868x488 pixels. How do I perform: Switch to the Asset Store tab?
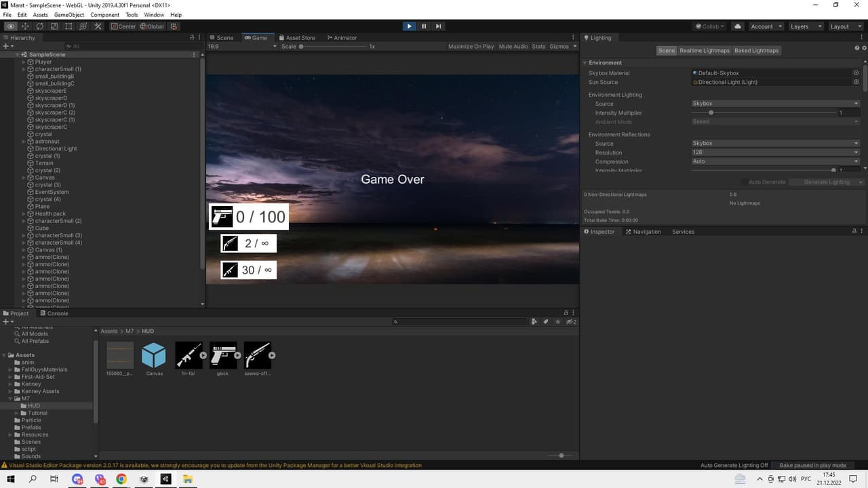point(296,38)
